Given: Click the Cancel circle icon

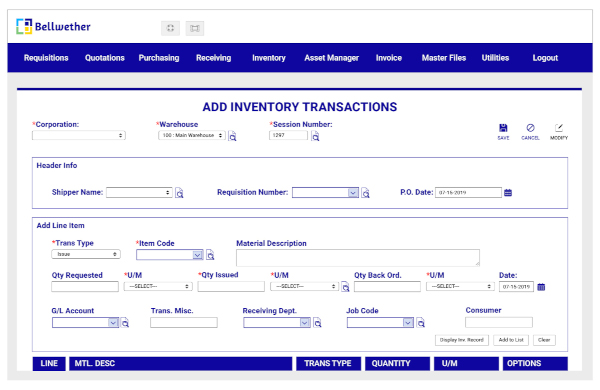Looking at the screenshot, I should point(530,128).
